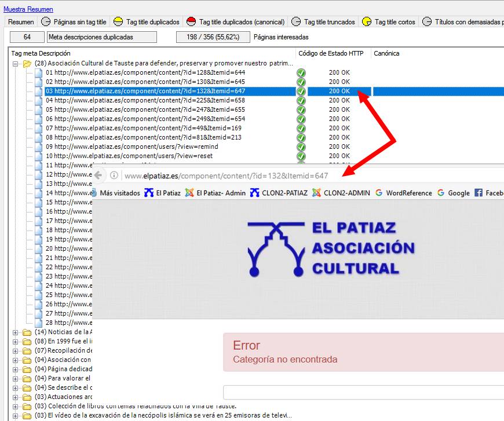Click the page icon of row 05
This screenshot has width=504, height=421.
tap(39, 110)
